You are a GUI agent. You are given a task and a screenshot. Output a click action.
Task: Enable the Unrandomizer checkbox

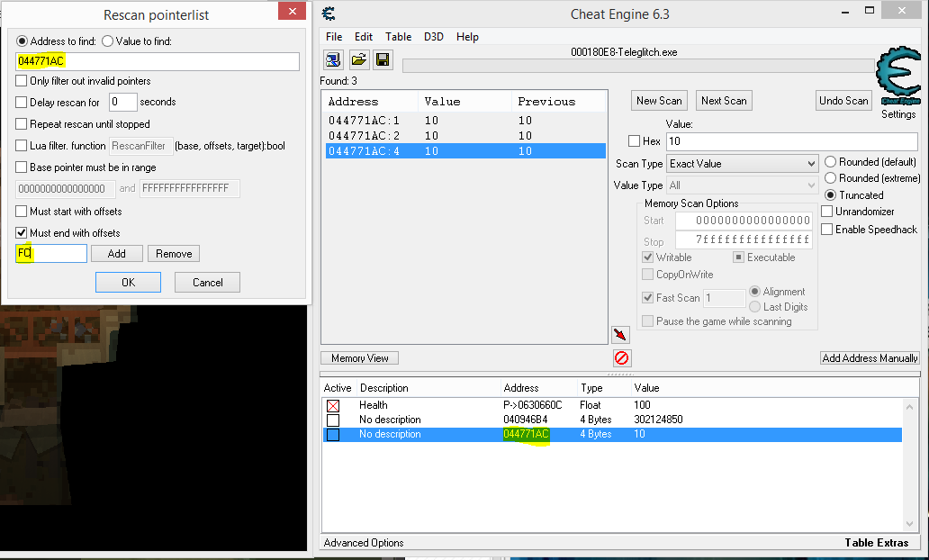point(827,212)
